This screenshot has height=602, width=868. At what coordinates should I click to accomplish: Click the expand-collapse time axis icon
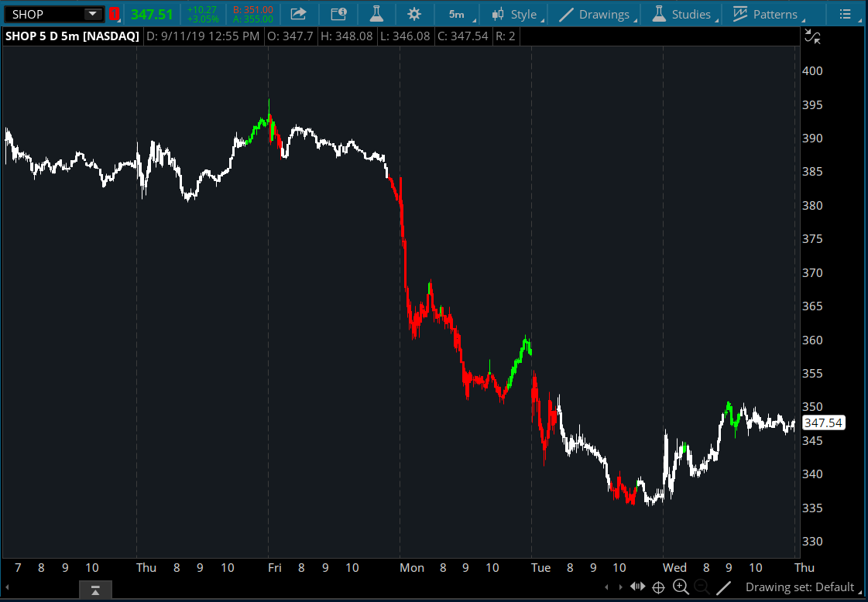[x=638, y=587]
